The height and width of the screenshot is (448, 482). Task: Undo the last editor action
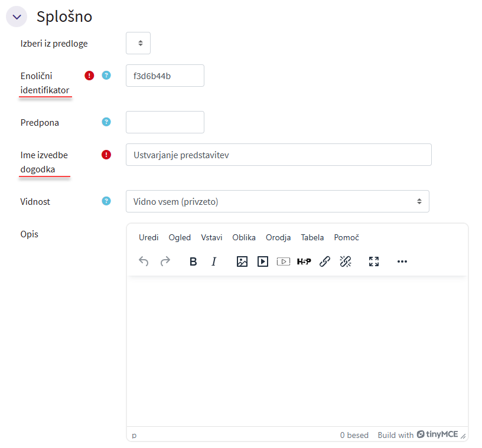[144, 261]
